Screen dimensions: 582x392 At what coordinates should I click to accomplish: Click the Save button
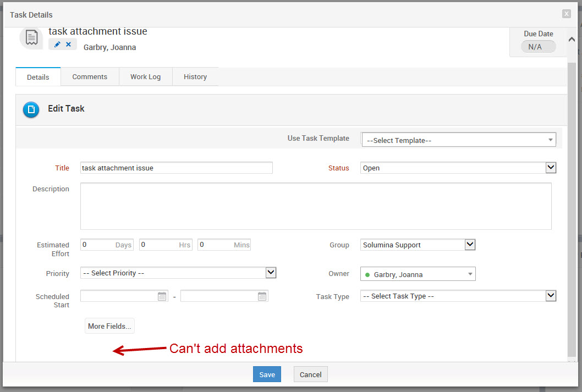(267, 374)
